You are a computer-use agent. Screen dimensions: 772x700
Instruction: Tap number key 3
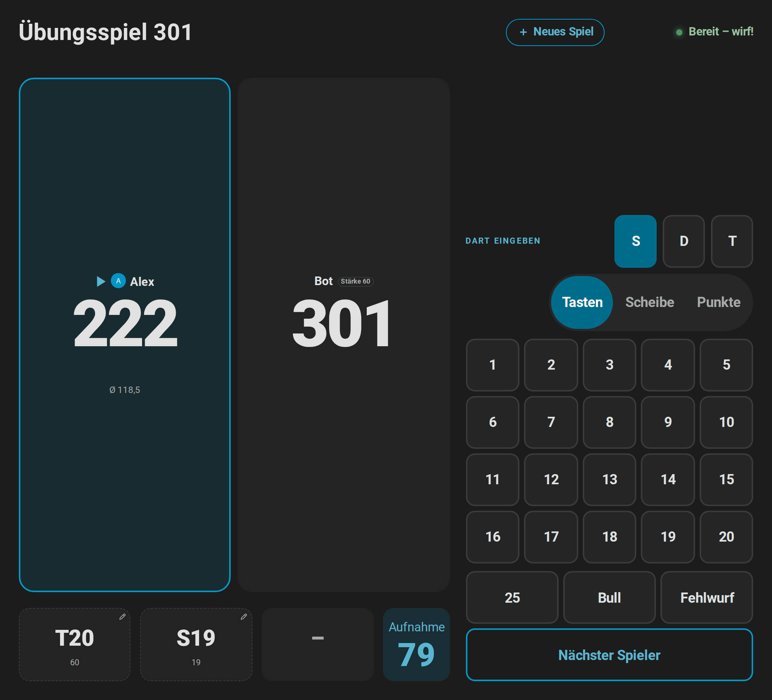609,365
